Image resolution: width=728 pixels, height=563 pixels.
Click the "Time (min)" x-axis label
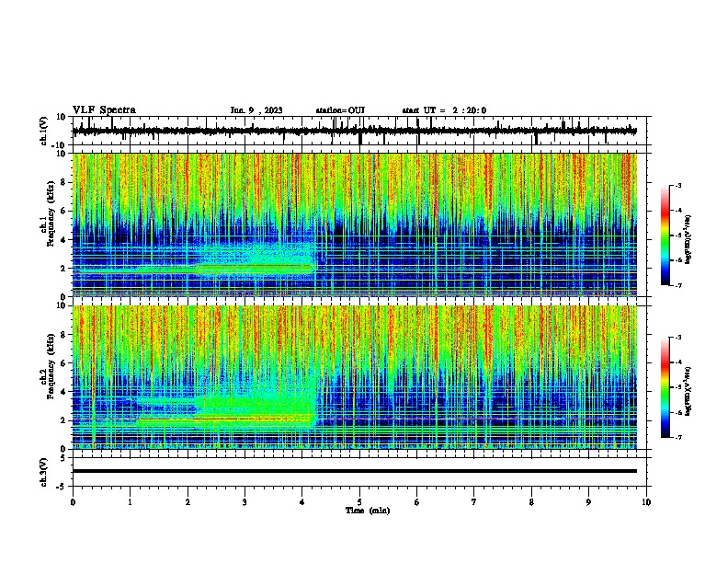[x=368, y=511]
